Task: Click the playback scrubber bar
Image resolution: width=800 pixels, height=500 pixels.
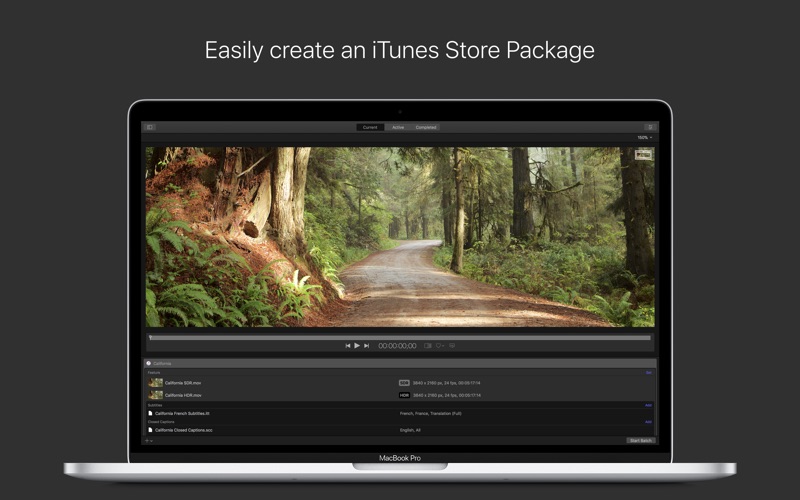Action: (400, 337)
